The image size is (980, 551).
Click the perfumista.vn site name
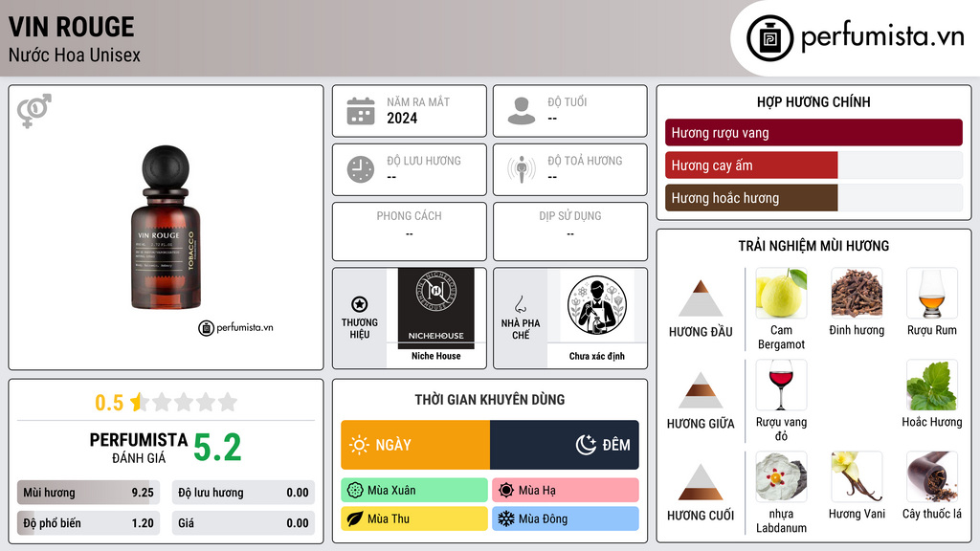882,37
